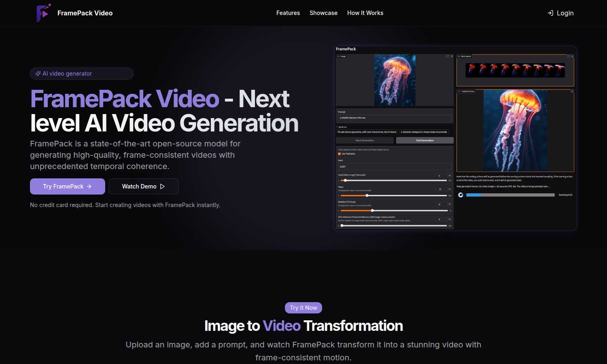Image resolution: width=607 pixels, height=364 pixels.
Task: Click the loading spinner icon beside the progress bar
Action: tap(461, 195)
